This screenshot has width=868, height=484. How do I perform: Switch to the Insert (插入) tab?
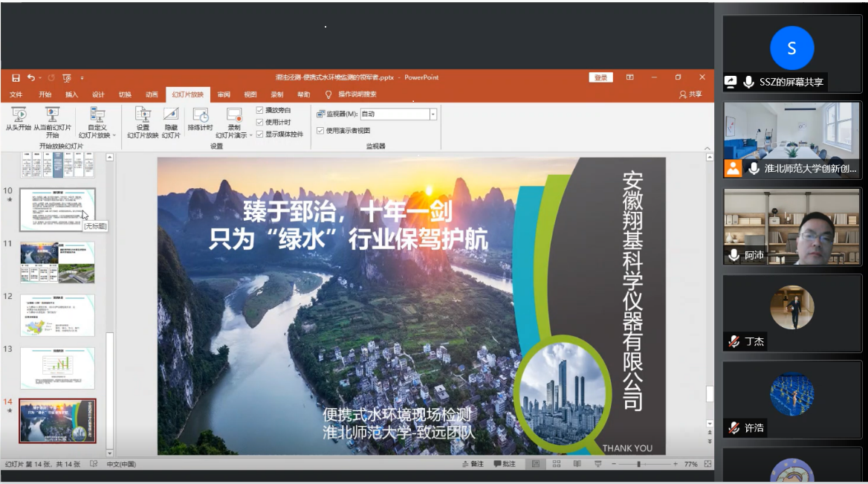coord(71,94)
